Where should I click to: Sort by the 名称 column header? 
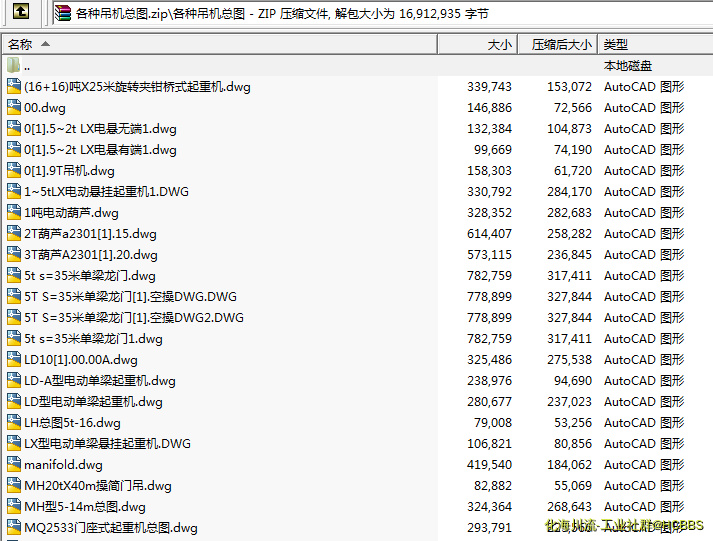(x=220, y=45)
